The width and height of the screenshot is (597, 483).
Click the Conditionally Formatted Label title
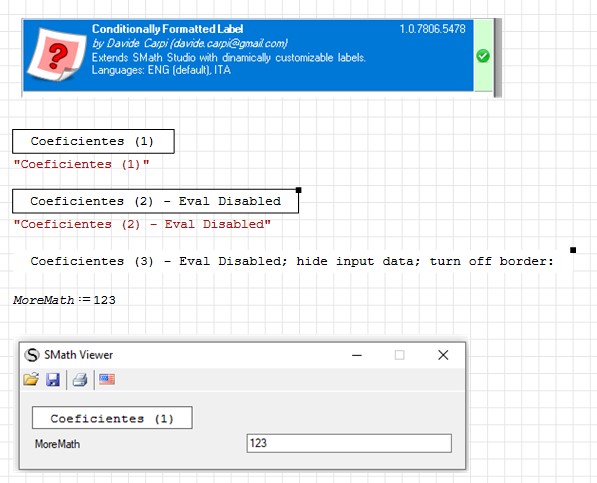click(x=168, y=29)
